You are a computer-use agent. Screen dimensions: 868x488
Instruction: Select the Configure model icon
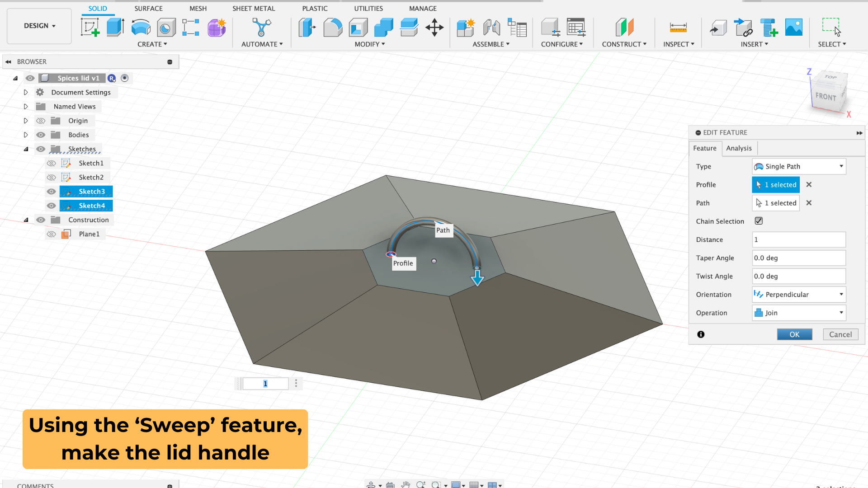(x=551, y=28)
